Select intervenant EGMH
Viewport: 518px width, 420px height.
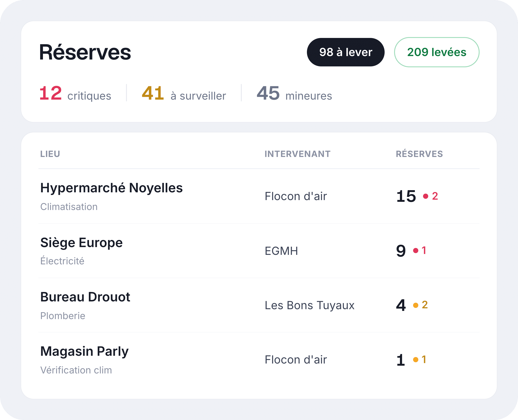click(281, 251)
